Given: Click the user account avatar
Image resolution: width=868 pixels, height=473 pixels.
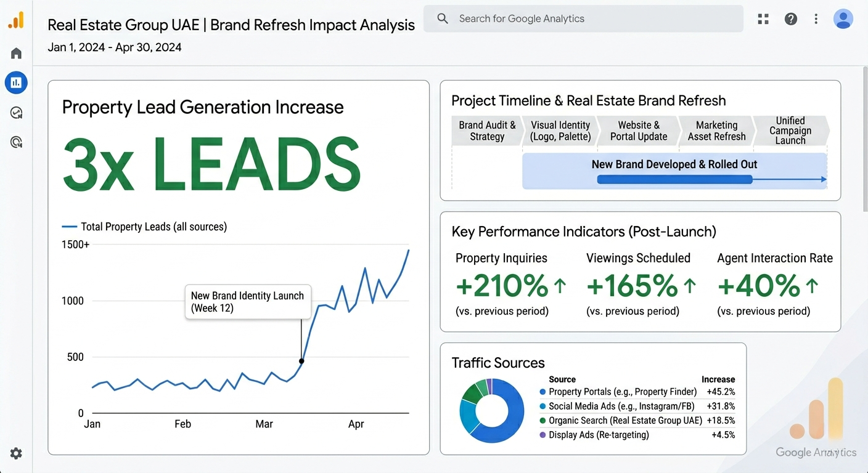Looking at the screenshot, I should [843, 19].
